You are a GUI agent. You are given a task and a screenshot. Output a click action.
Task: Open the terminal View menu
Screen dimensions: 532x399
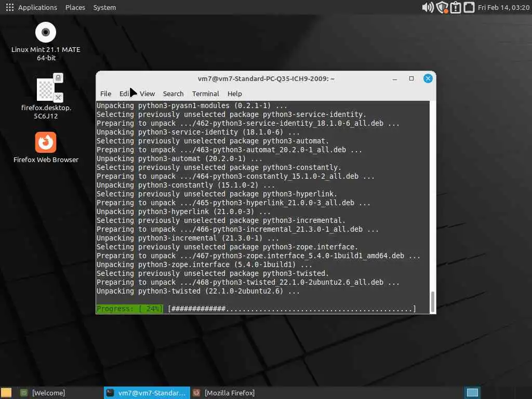point(147,94)
